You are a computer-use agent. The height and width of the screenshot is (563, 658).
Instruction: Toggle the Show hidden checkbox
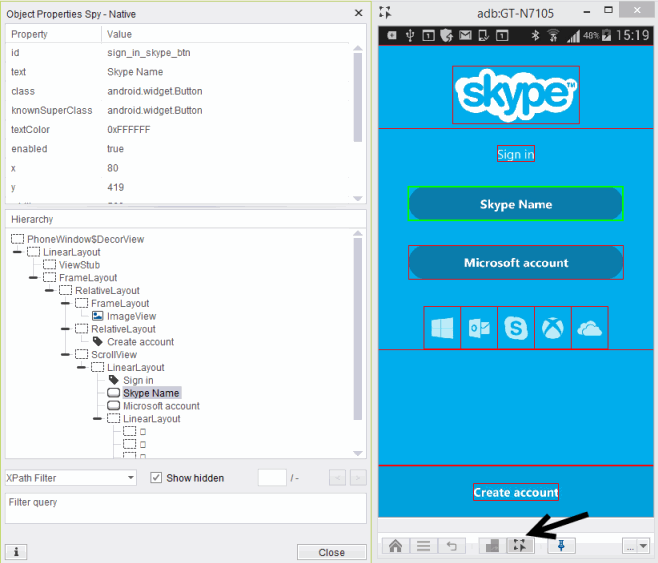click(x=156, y=478)
